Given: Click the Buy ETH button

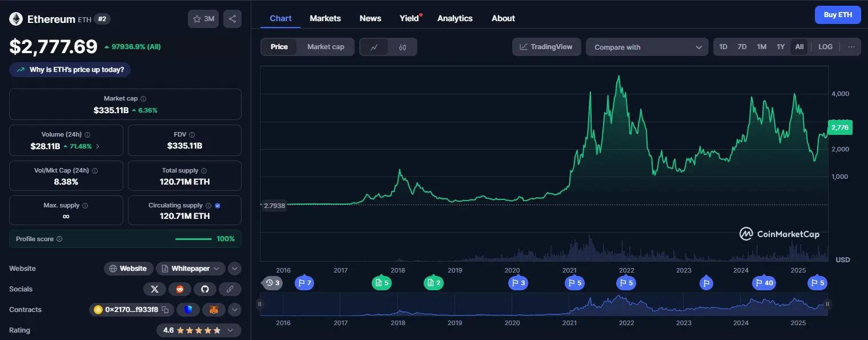Looking at the screenshot, I should 838,15.
